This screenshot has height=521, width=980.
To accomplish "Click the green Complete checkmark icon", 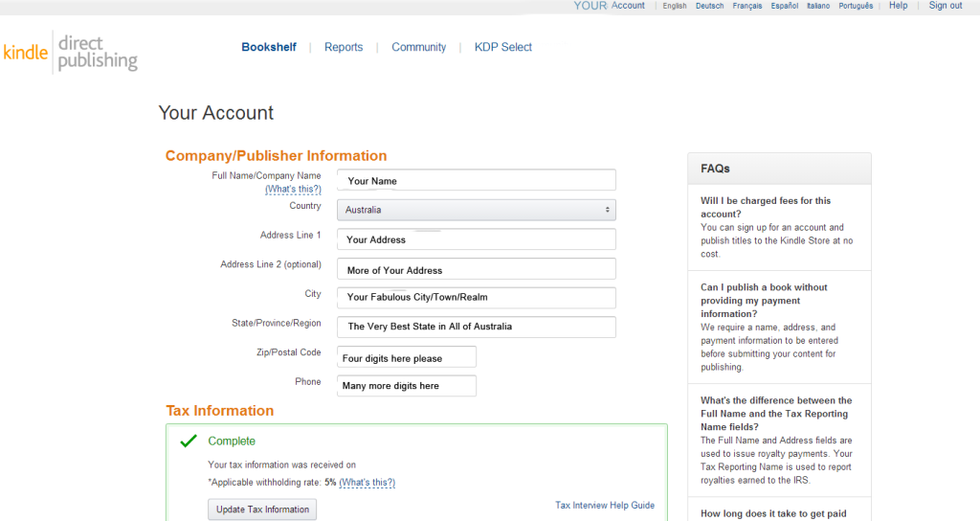I will [189, 441].
